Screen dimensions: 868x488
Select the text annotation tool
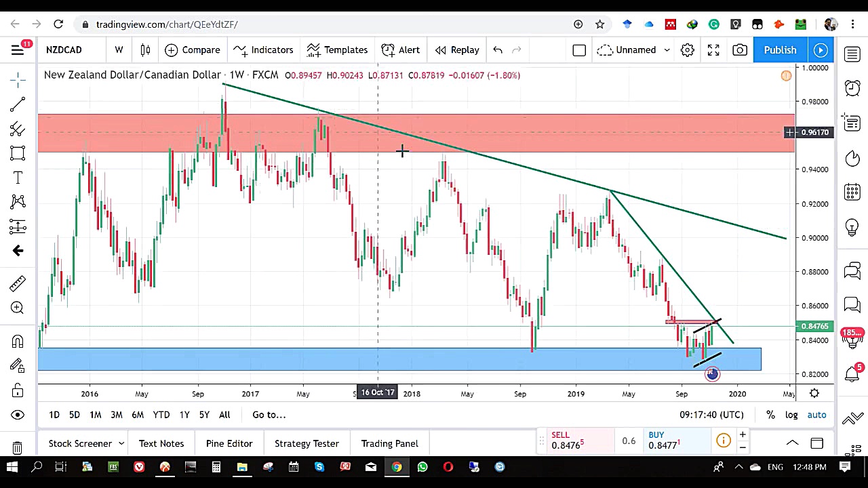click(x=18, y=178)
